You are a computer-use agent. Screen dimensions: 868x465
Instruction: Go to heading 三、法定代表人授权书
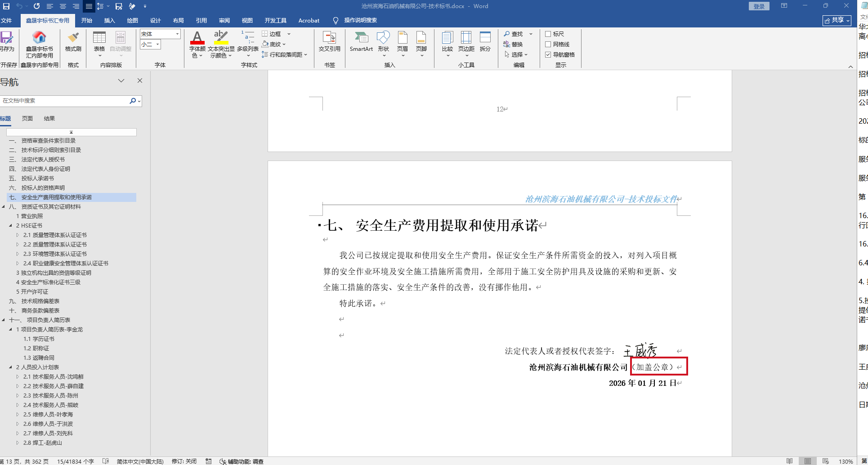coord(37,160)
